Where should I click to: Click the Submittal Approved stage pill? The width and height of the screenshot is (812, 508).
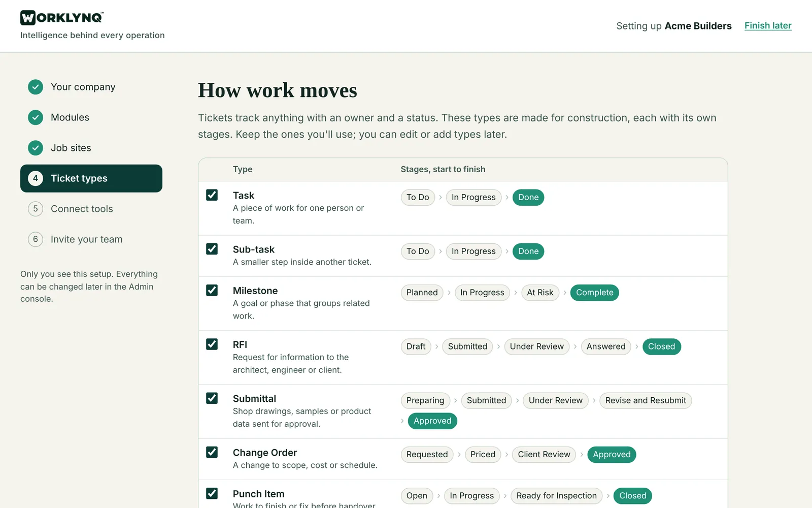point(432,421)
